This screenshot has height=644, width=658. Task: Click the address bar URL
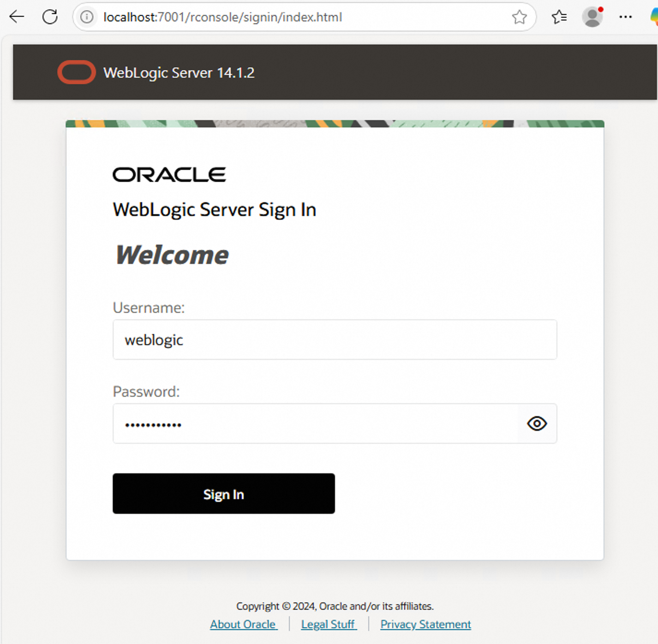223,17
